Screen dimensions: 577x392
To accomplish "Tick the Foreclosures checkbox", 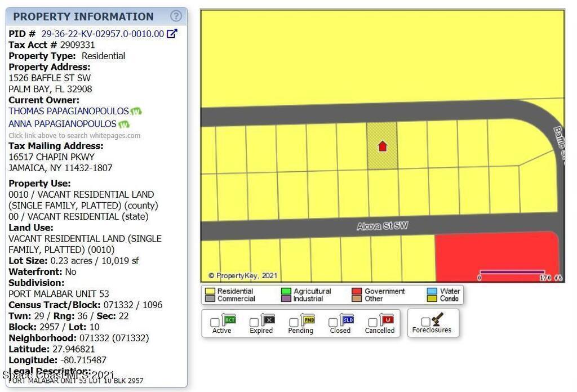I will (x=425, y=322).
